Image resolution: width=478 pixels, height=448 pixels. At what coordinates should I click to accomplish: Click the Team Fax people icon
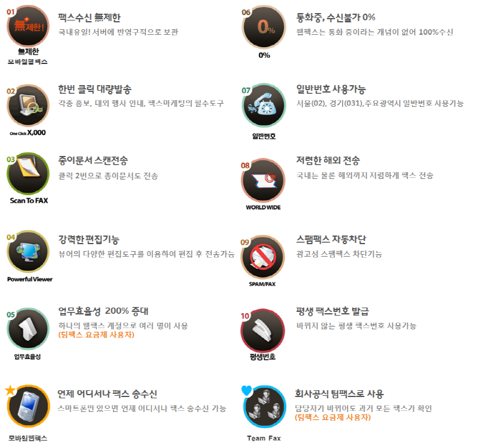point(264,407)
